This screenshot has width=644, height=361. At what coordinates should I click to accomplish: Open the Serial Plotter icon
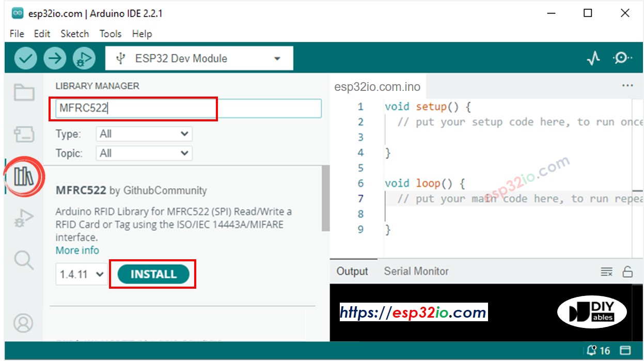click(593, 58)
